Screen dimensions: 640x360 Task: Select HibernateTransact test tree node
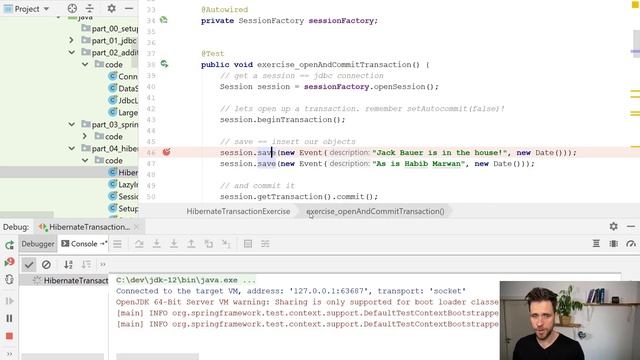70,280
